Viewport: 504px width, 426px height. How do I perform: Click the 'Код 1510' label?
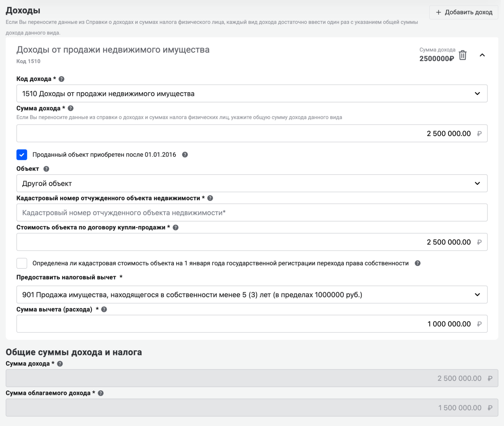(x=28, y=61)
